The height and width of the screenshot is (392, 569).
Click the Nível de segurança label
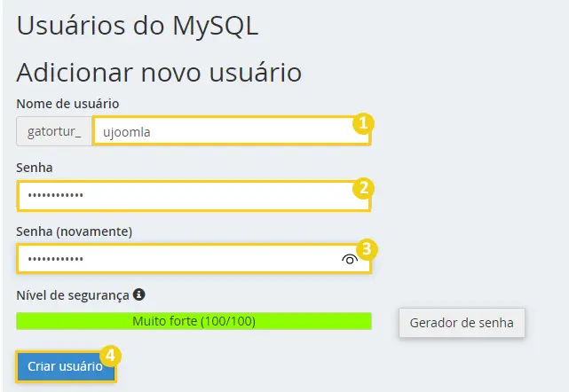click(73, 295)
